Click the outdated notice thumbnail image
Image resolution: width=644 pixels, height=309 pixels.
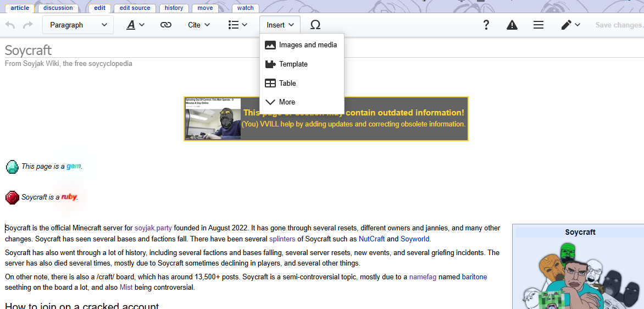pyautogui.click(x=213, y=119)
